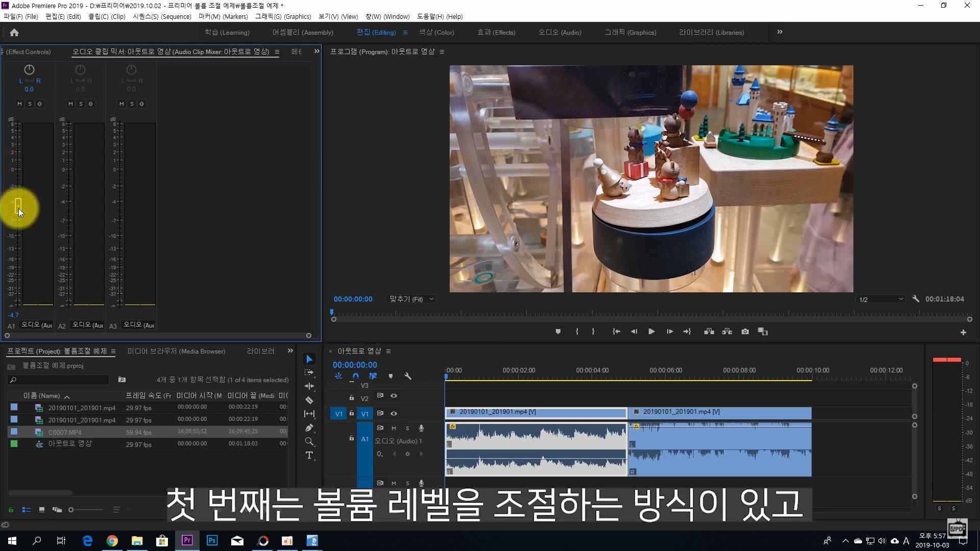The image size is (980, 551).
Task: Select the Type tool
Action: 309,455
